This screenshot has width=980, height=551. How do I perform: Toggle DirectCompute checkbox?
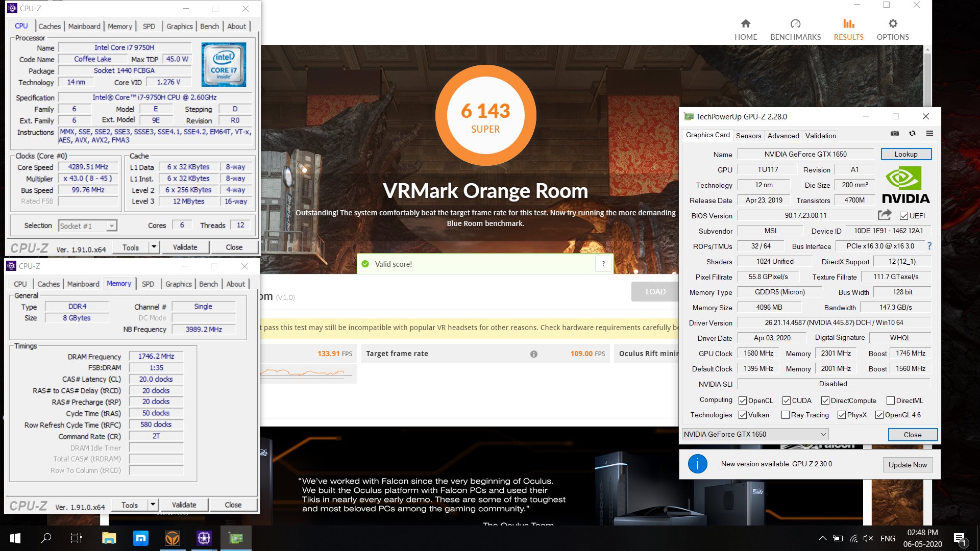pyautogui.click(x=825, y=400)
